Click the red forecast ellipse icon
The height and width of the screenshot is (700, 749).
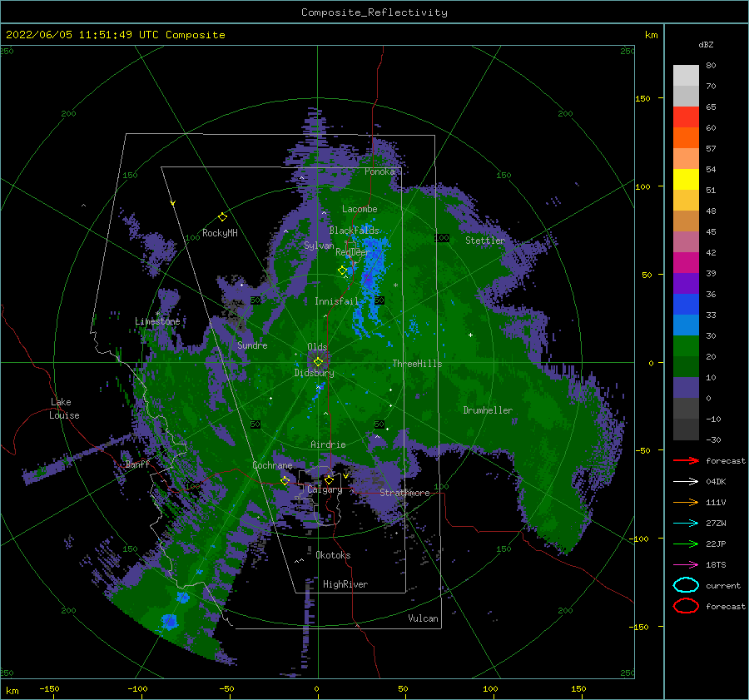686,606
